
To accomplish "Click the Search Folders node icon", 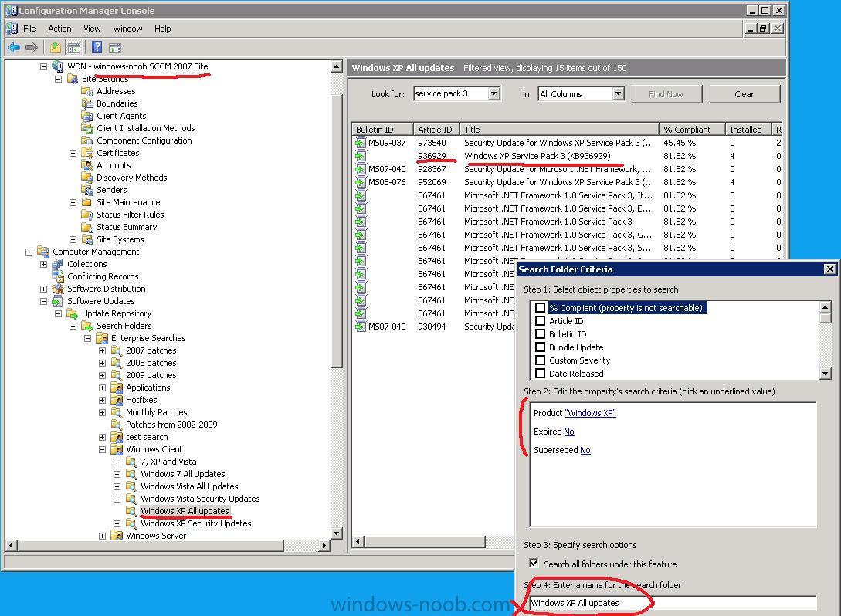I will pyautogui.click(x=87, y=326).
